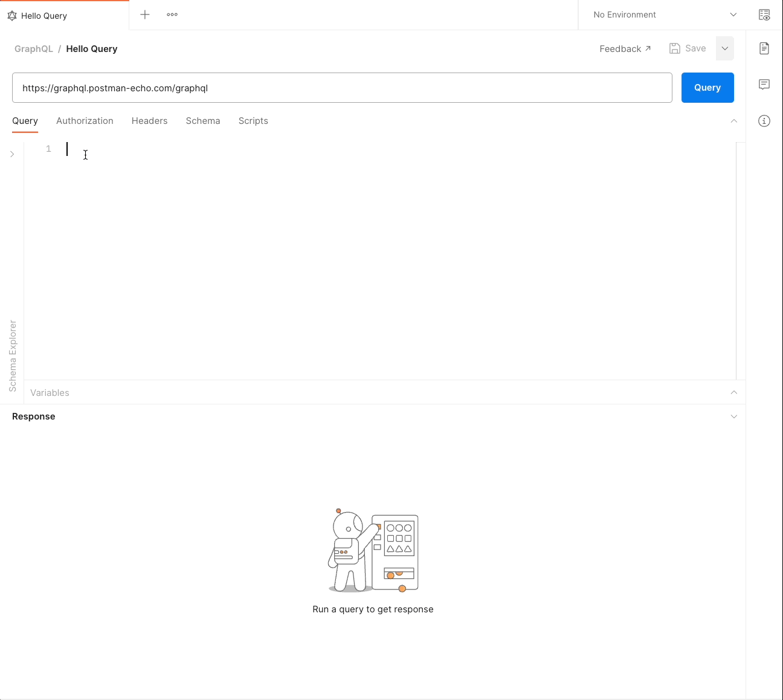The height and width of the screenshot is (700, 783).
Task: Switch to the Authorization tab
Action: click(85, 121)
